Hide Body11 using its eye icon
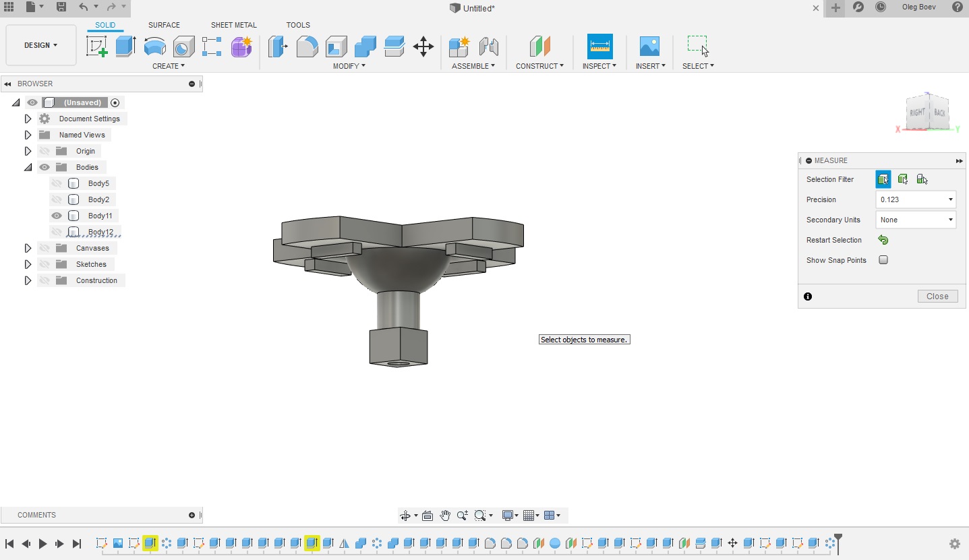The width and height of the screenshot is (969, 560). [57, 216]
